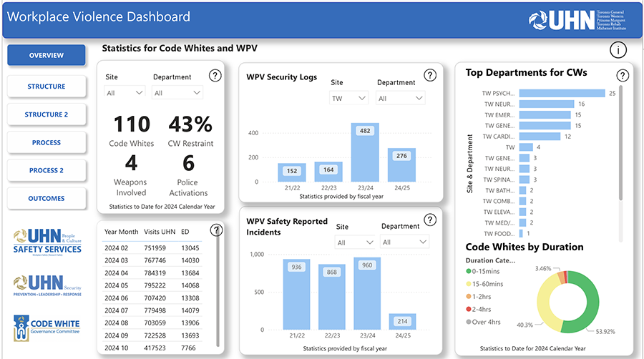Click help icon on WPV Safety Reported Incidents
This screenshot has width=644, height=359.
click(429, 220)
